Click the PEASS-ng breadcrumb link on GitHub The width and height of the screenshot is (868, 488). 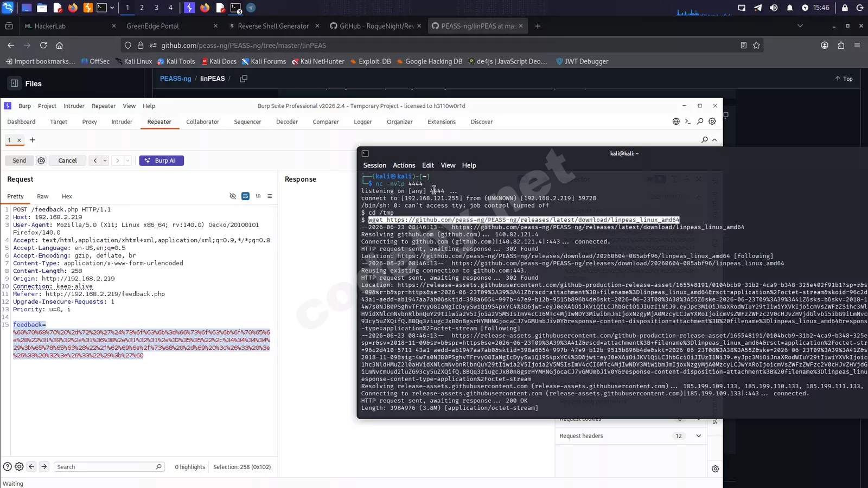(175, 79)
